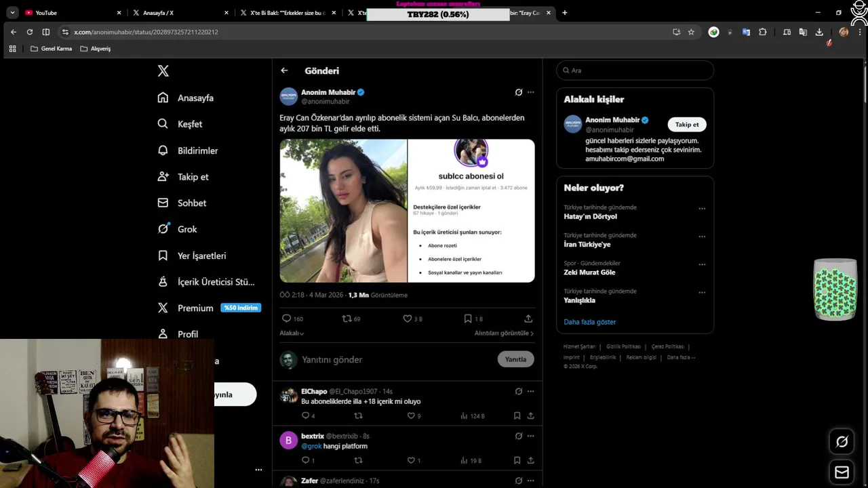Click the @grok mention link
This screenshot has width=868, height=488.
(311, 446)
